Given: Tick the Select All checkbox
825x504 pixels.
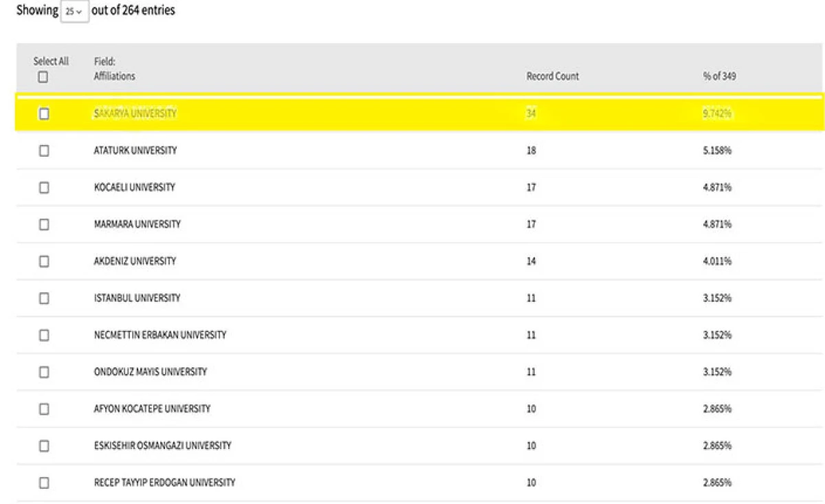Looking at the screenshot, I should (x=43, y=77).
